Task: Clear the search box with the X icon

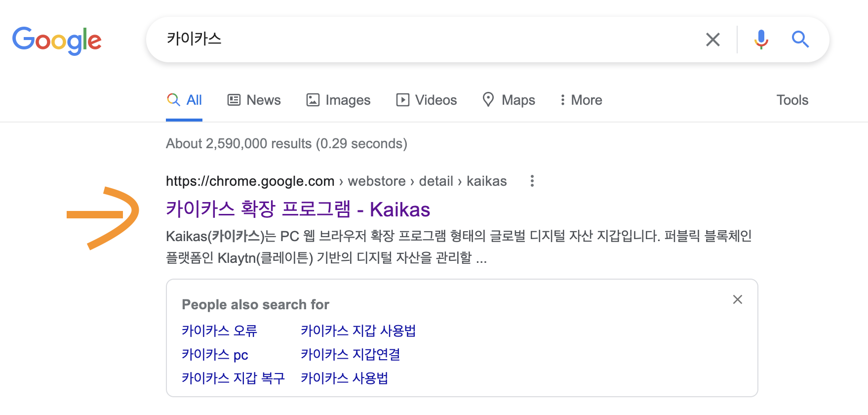Action: pos(712,40)
